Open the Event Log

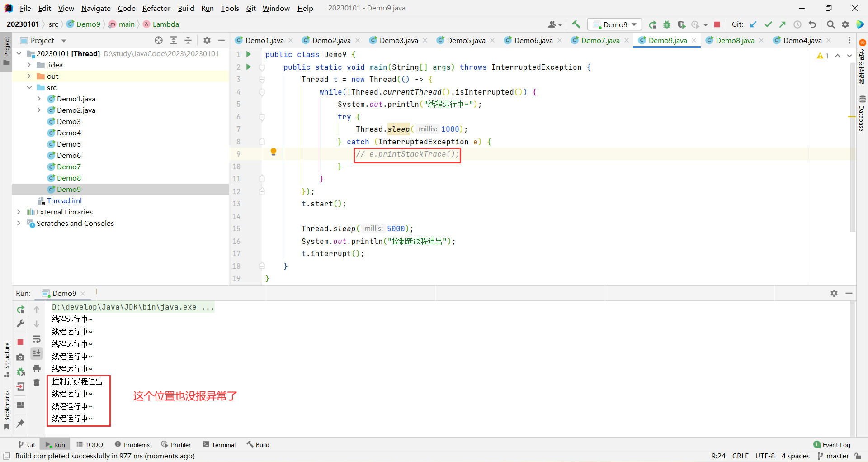pyautogui.click(x=832, y=445)
